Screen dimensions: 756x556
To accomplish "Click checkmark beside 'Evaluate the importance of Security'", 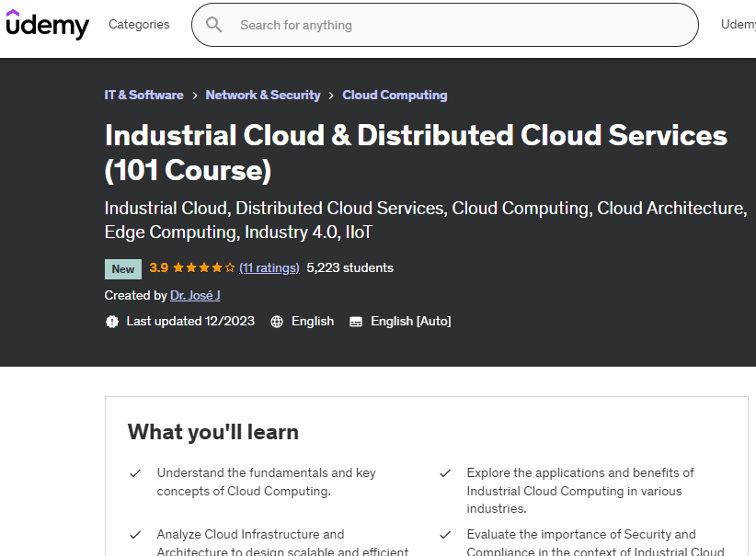I will pos(445,535).
